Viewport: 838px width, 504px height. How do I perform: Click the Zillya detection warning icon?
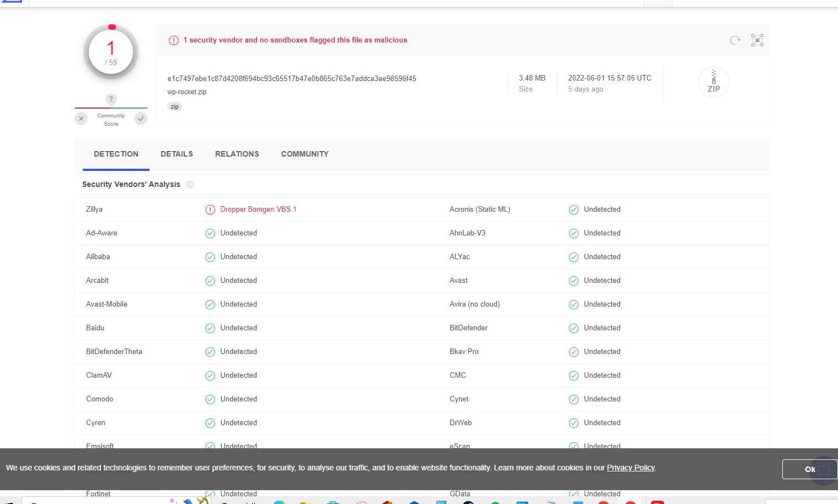pos(210,210)
